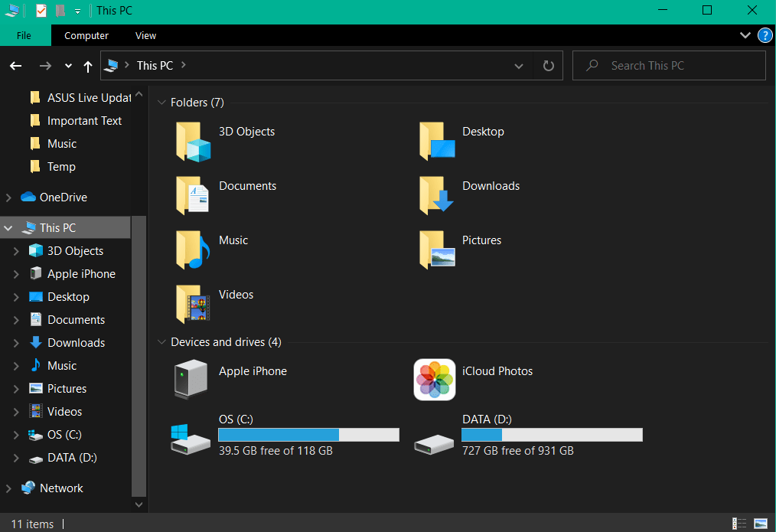776x532 pixels.
Task: Open the iCloud Photos icon
Action: point(435,380)
